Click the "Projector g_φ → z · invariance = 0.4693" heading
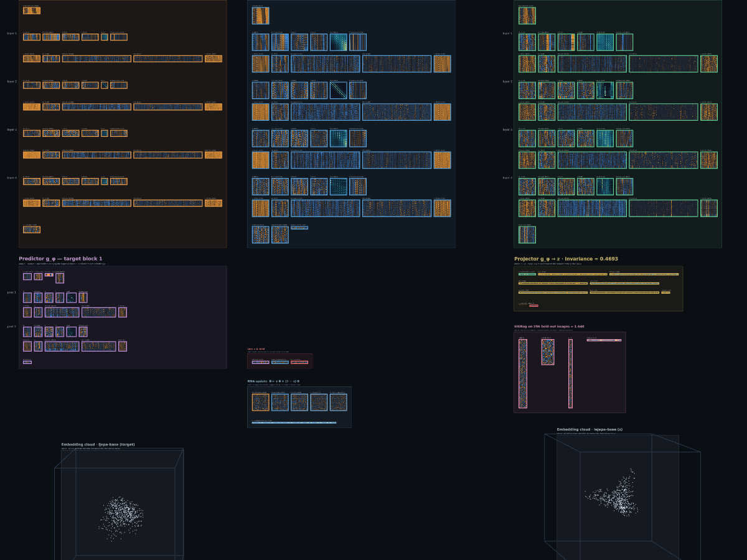Screen dimensions: 747x560 [566, 259]
